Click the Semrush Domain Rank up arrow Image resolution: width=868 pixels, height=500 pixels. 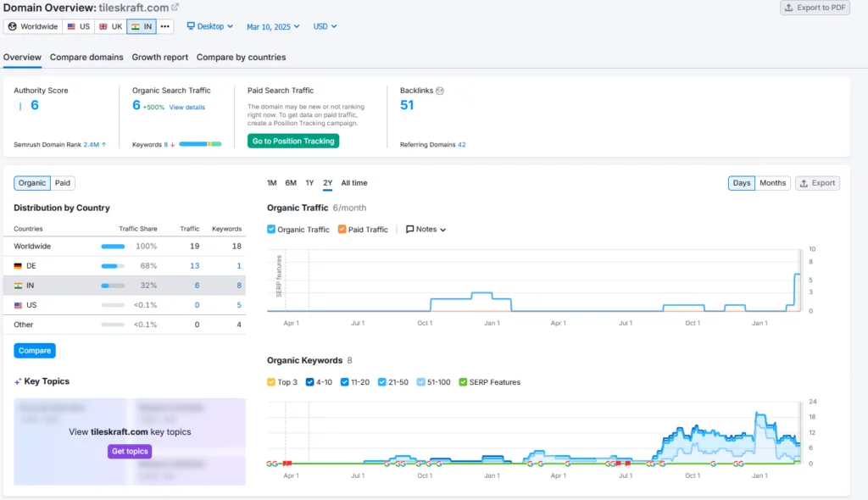pos(104,145)
